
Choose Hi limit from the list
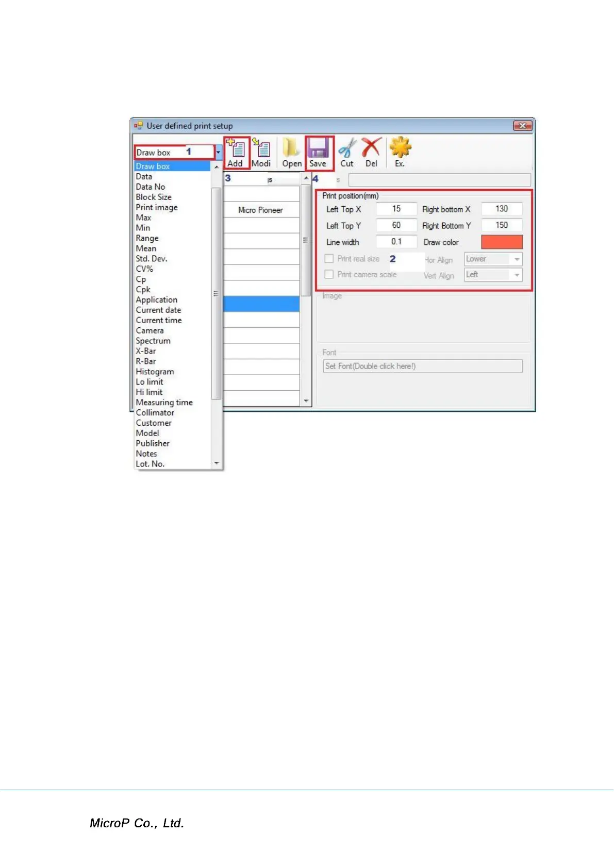tap(172, 392)
